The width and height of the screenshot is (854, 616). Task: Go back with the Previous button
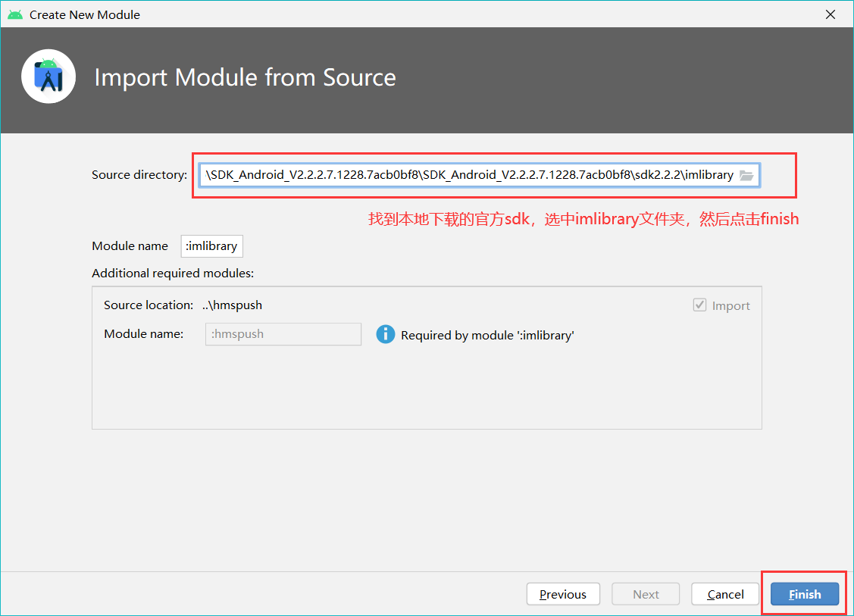click(563, 594)
